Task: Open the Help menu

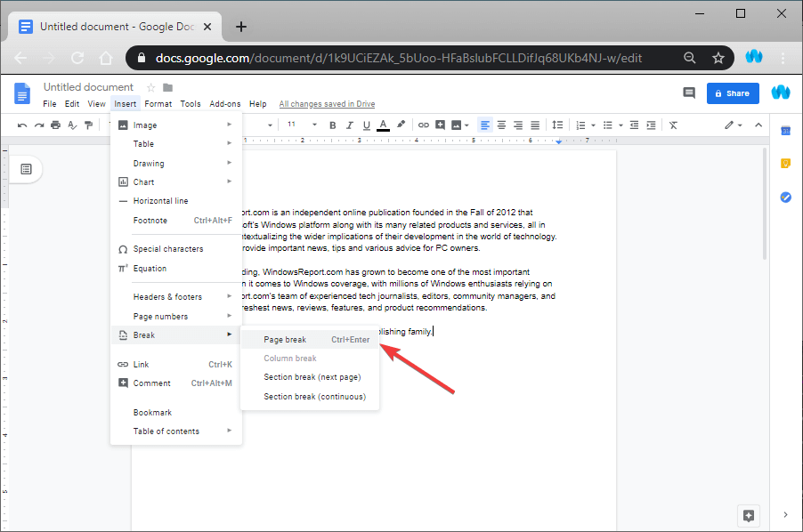Action: tap(258, 104)
